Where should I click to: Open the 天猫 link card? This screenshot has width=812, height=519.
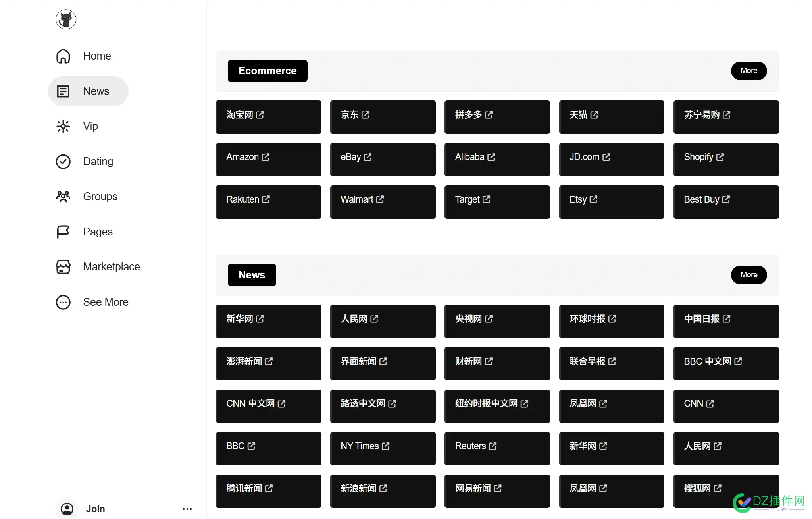(x=612, y=117)
